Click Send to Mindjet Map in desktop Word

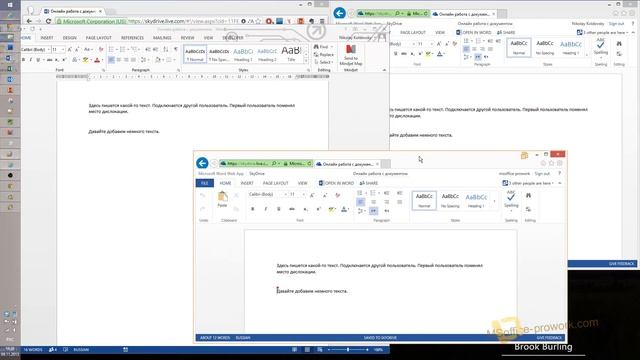tap(351, 55)
